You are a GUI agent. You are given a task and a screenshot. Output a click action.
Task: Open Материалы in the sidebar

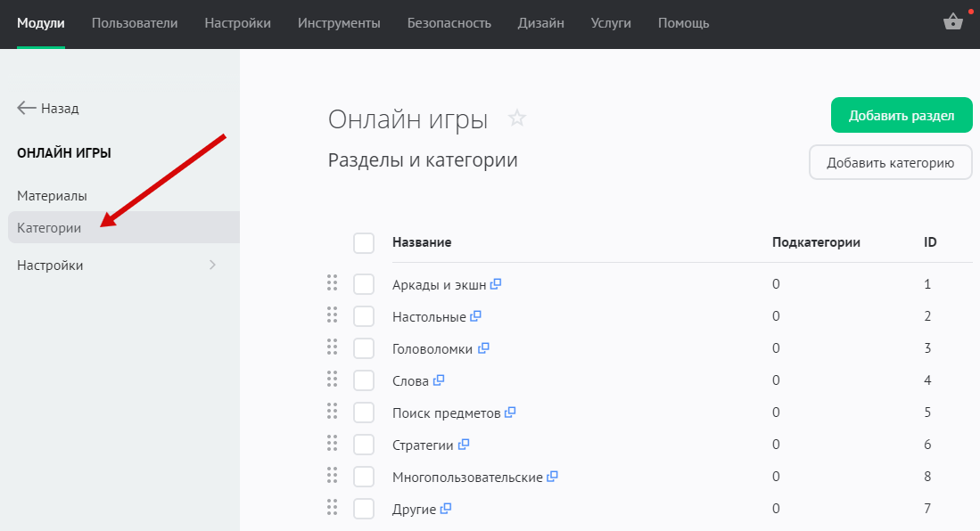tap(52, 195)
